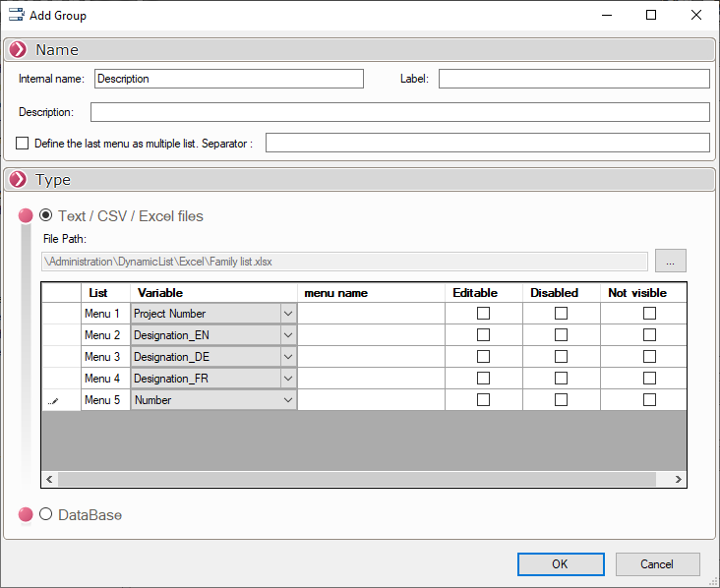Enable 'Define the last menu as multiple list'
This screenshot has width=720, height=588.
click(23, 144)
